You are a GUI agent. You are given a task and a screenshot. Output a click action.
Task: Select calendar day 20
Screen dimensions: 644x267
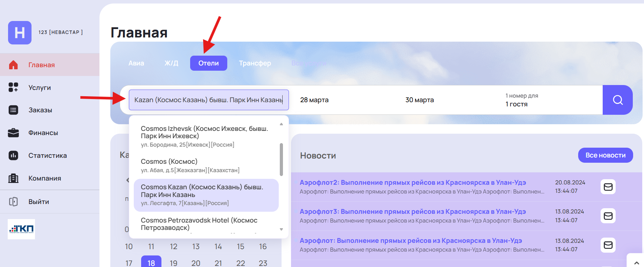tap(196, 262)
